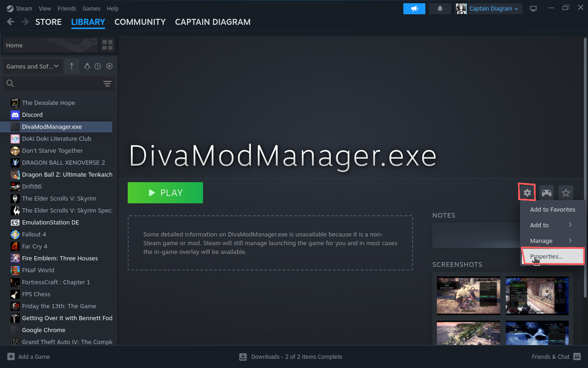Click the Fallout 4 game icon
The image size is (588, 368).
click(15, 234)
